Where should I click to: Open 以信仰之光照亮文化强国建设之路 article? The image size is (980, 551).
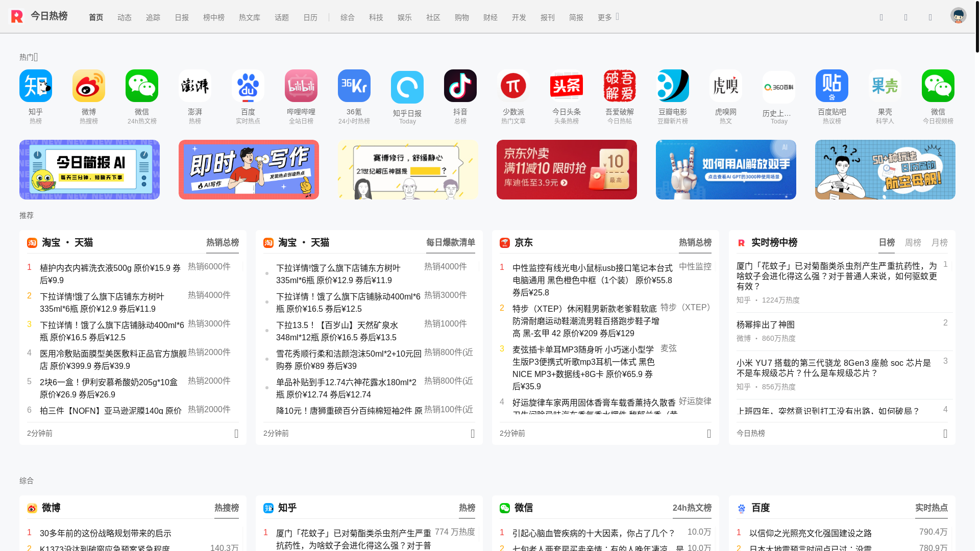click(x=811, y=534)
